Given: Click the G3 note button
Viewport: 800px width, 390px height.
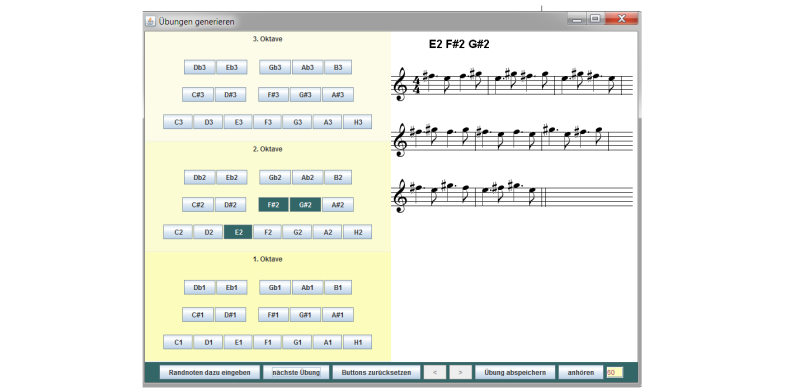Looking at the screenshot, I should [297, 122].
